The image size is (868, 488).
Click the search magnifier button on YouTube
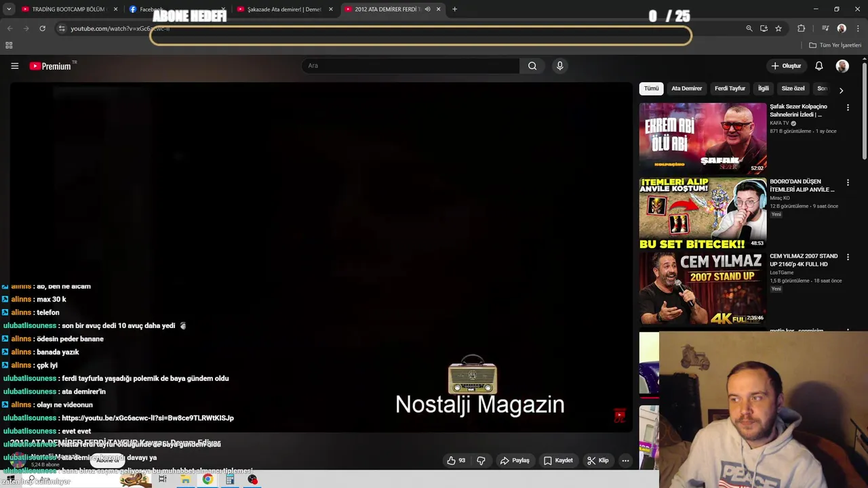click(x=532, y=66)
